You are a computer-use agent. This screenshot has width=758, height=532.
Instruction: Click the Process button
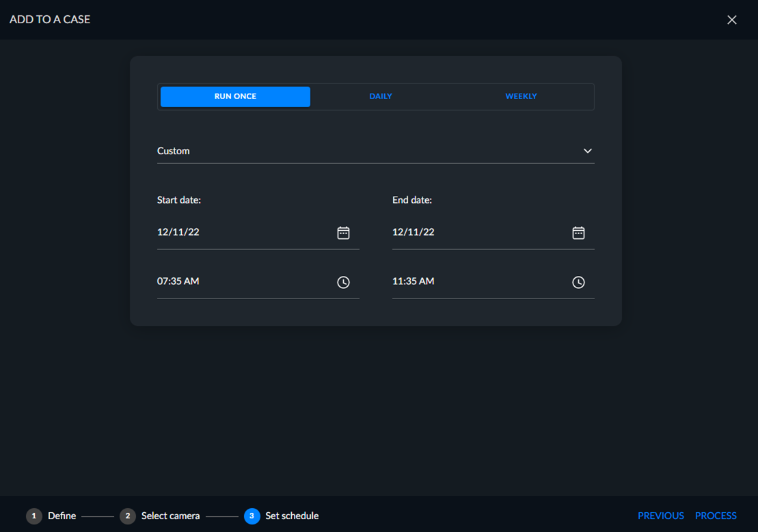coord(716,516)
